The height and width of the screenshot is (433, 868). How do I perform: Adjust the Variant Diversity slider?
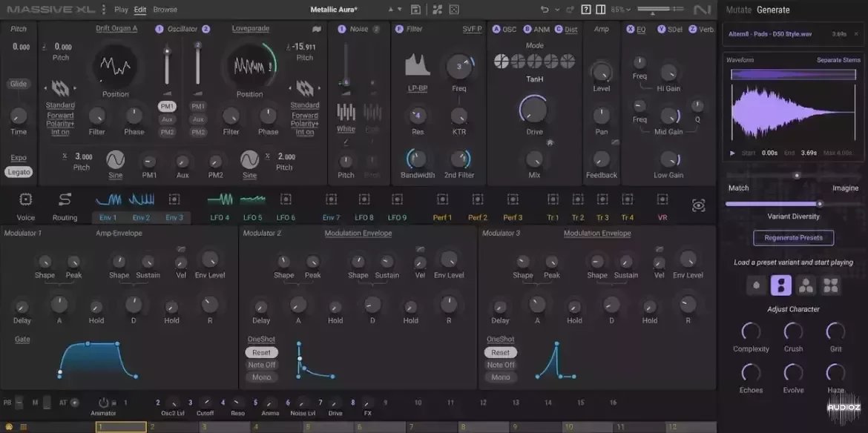[x=793, y=203]
